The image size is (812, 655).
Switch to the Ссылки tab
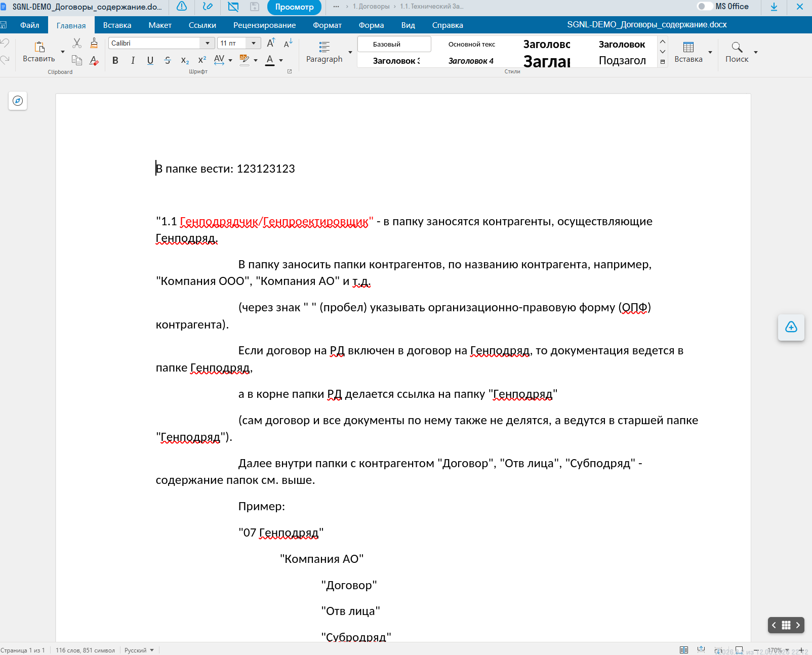point(202,25)
